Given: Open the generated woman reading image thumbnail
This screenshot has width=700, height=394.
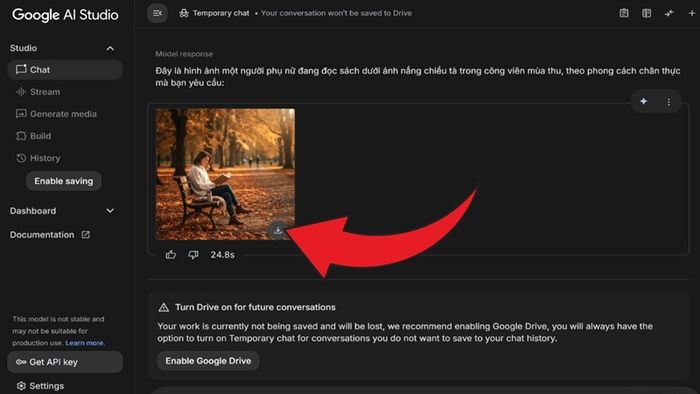Looking at the screenshot, I should [225, 174].
